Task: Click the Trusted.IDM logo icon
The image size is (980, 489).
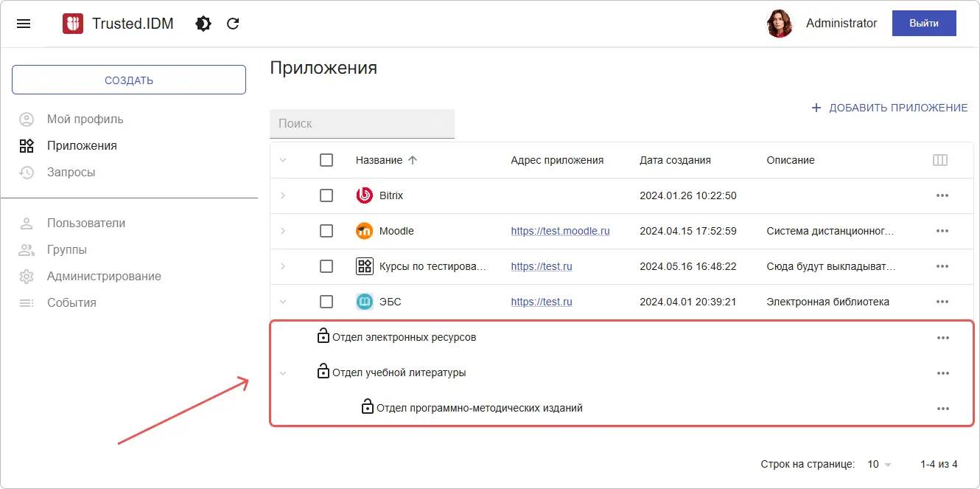Action: point(71,23)
